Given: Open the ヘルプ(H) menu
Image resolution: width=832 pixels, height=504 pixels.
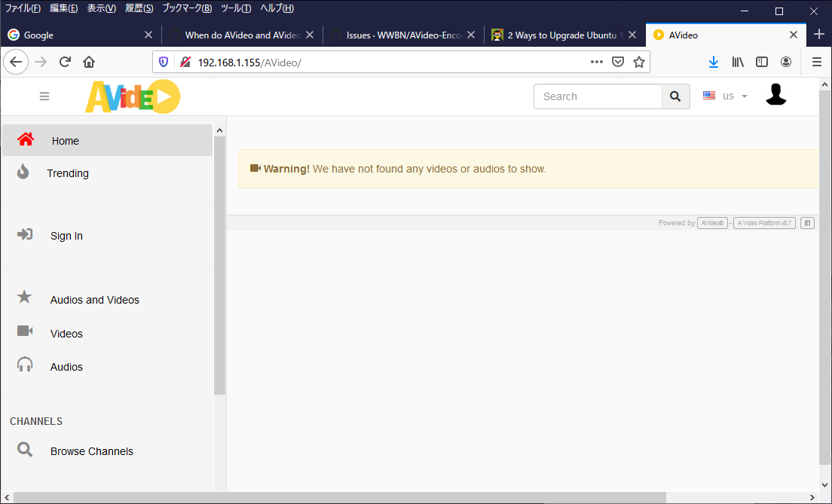Looking at the screenshot, I should pyautogui.click(x=277, y=8).
